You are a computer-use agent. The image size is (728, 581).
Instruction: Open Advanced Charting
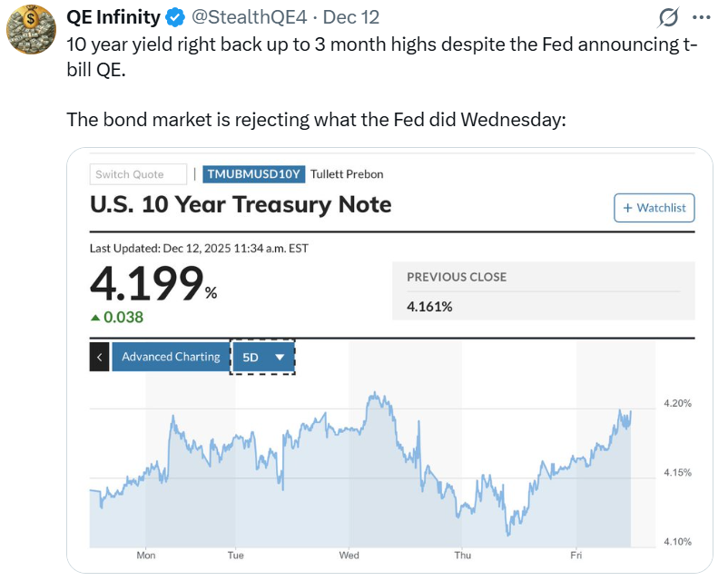[171, 357]
